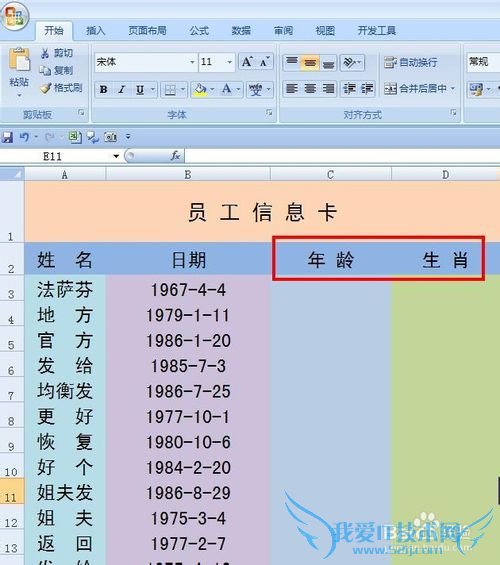Open the borders dropdown arrow
The width and height of the screenshot is (500, 565).
pos(183,89)
